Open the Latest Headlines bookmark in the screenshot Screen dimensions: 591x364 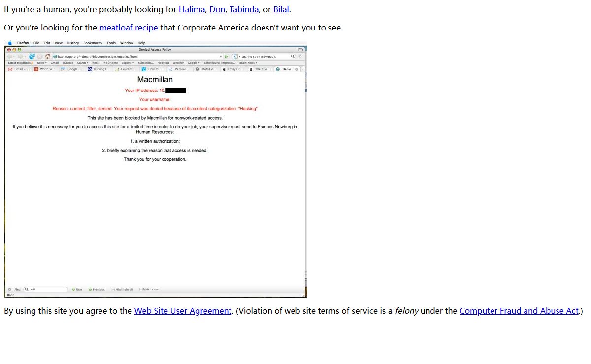(21, 63)
